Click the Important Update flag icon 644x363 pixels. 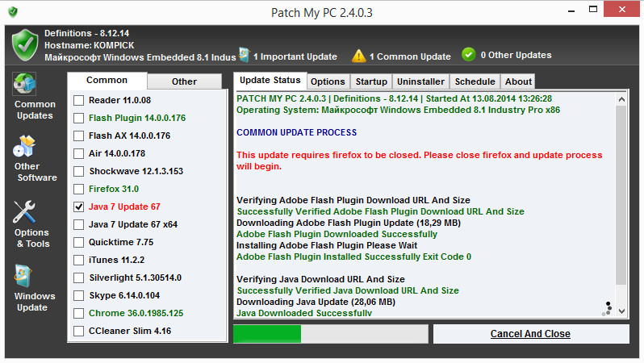pyautogui.click(x=245, y=55)
